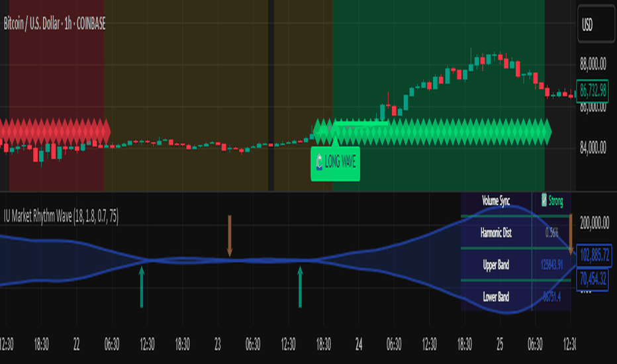Click the 125843.91 Upper Band value
The height and width of the screenshot is (364, 617).
(551, 265)
